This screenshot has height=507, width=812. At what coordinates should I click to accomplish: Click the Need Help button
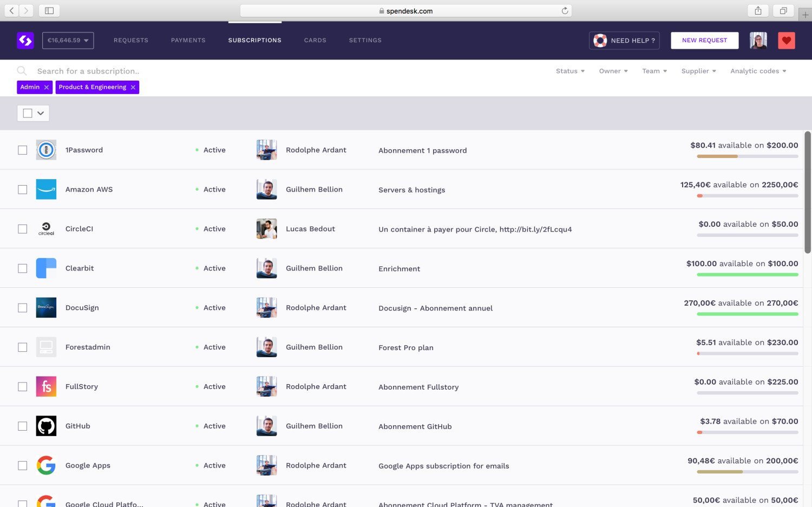click(x=624, y=41)
